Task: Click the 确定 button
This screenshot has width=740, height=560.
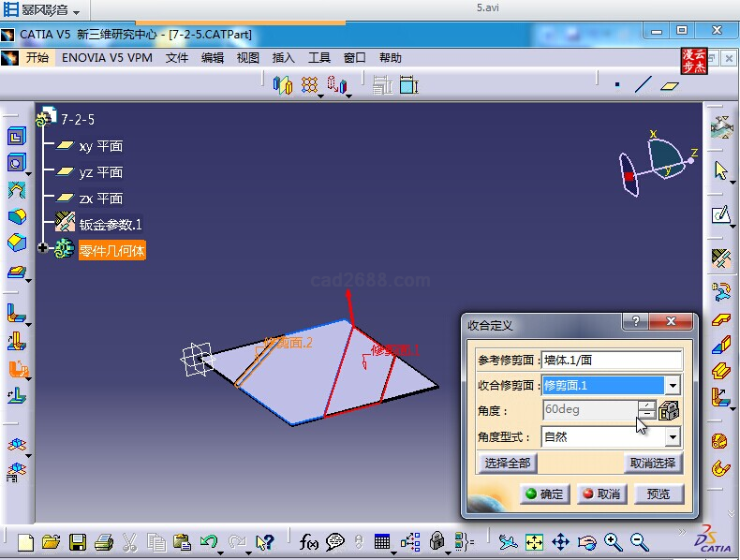Action: pyautogui.click(x=543, y=494)
